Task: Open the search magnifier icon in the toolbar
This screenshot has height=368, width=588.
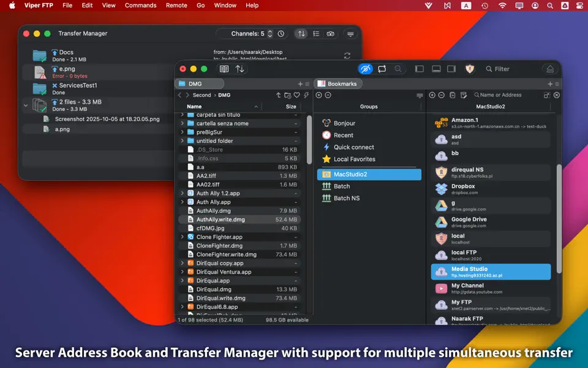Action: click(x=398, y=69)
